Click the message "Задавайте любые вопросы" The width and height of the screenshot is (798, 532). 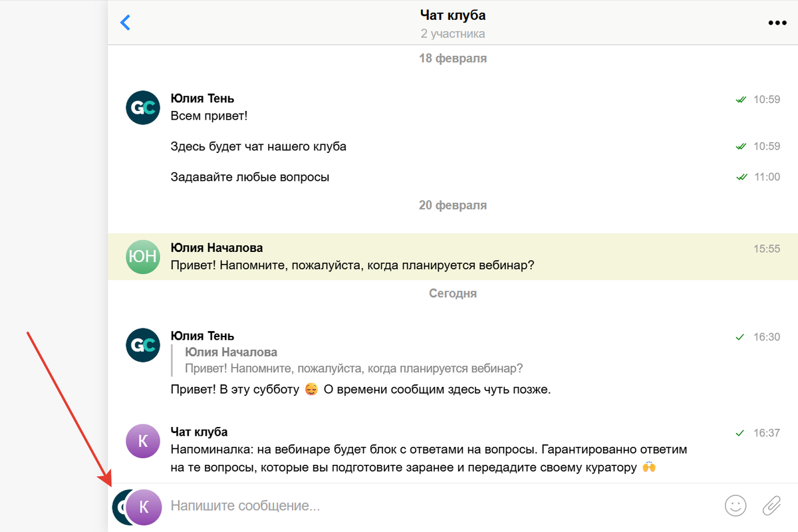click(250, 177)
